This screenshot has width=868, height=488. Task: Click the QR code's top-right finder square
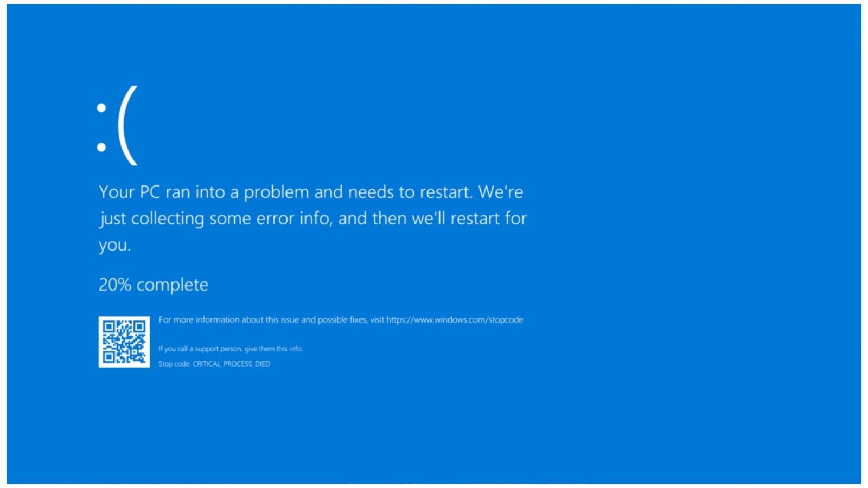coord(139,326)
